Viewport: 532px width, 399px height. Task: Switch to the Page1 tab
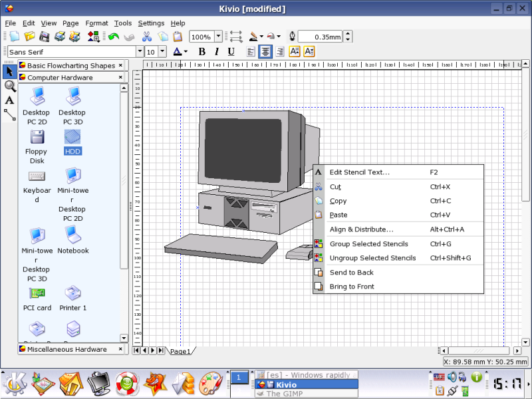click(x=180, y=351)
